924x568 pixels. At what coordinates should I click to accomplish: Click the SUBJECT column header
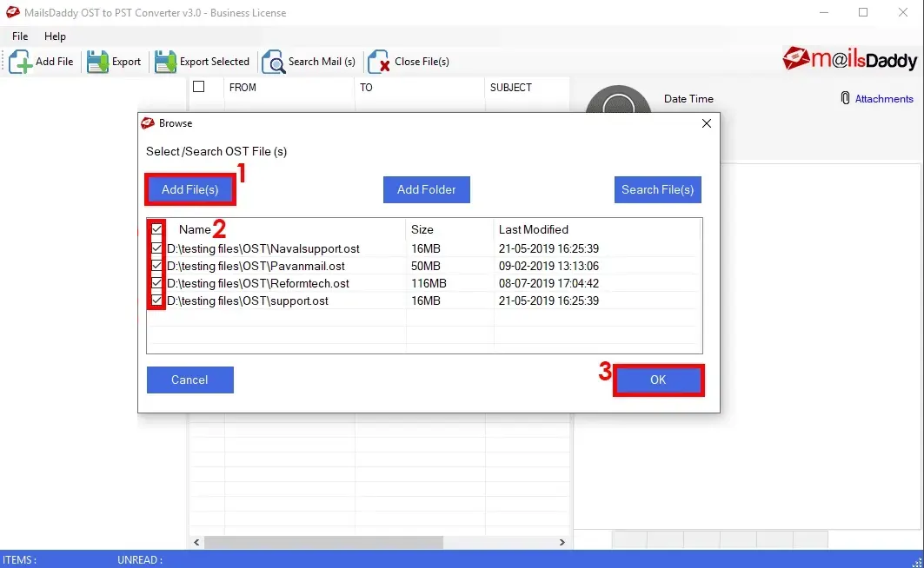pyautogui.click(x=511, y=87)
